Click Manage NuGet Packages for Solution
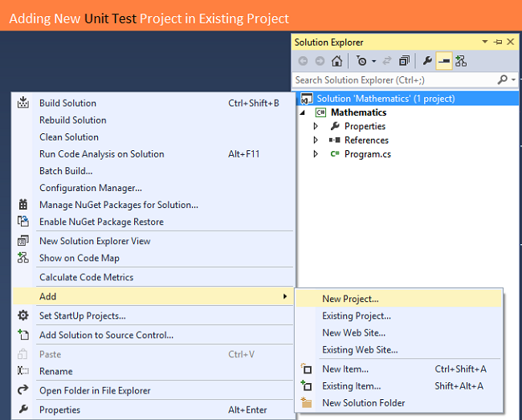The width and height of the screenshot is (522, 420). [x=118, y=205]
